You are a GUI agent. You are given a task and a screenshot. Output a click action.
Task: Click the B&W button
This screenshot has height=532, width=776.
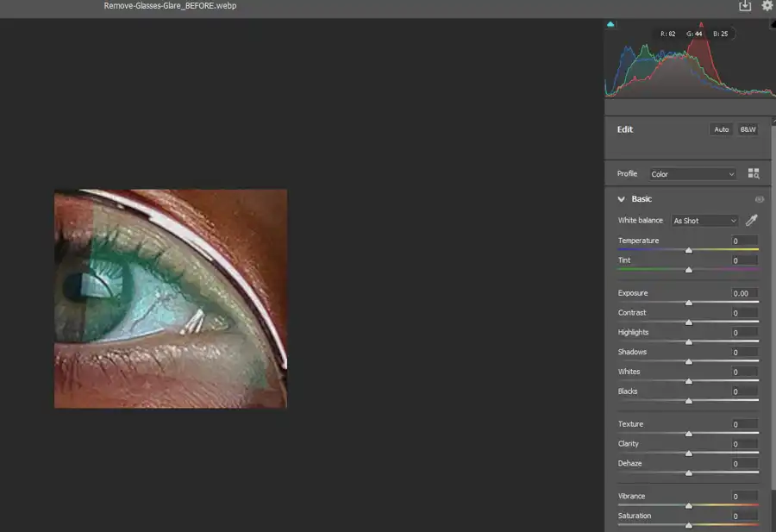tap(748, 129)
